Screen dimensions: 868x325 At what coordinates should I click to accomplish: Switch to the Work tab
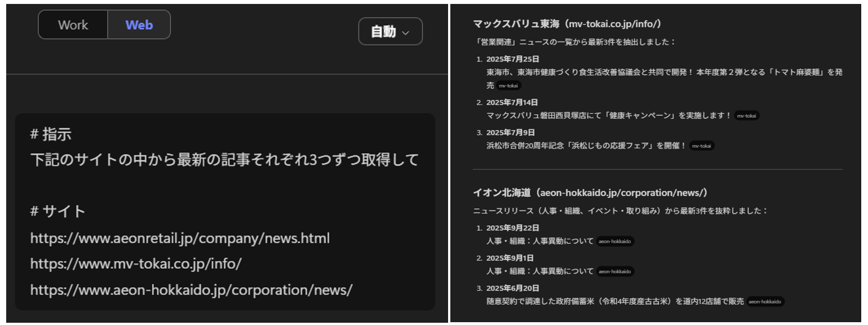coord(73,25)
